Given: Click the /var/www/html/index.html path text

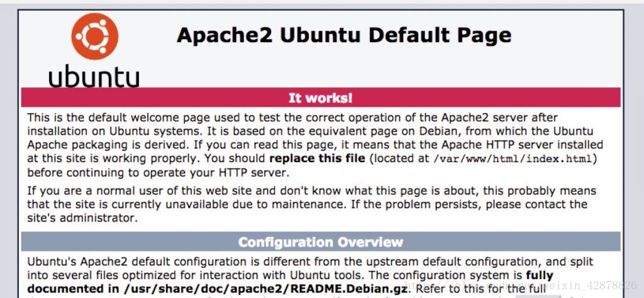Looking at the screenshot, I should pyautogui.click(x=513, y=158).
